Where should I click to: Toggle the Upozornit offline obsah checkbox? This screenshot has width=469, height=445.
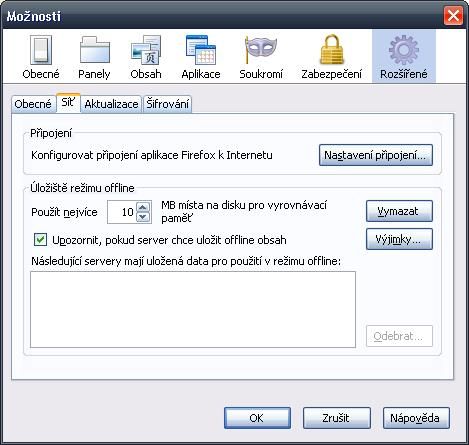click(x=40, y=240)
